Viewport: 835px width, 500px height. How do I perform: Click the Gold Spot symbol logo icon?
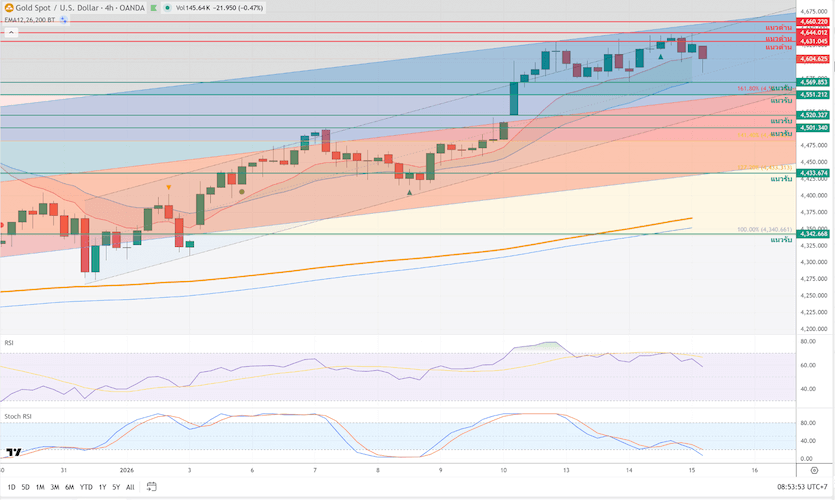(x=8, y=7)
